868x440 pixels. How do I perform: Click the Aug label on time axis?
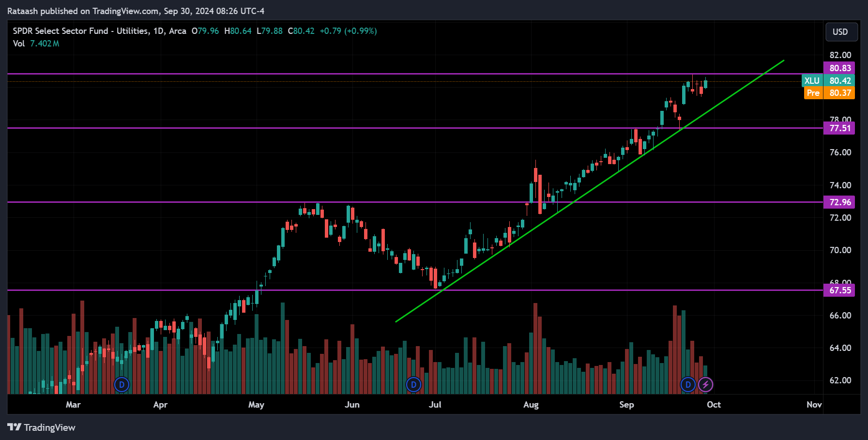[531, 405]
